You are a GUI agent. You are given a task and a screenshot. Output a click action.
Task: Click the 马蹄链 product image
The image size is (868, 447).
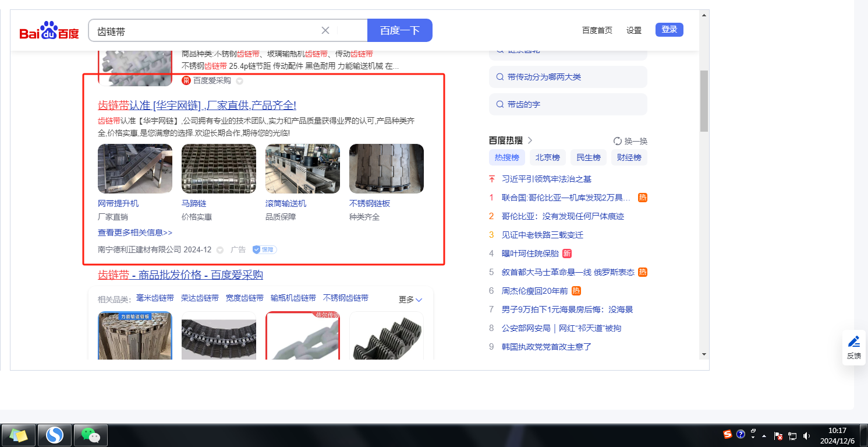[219, 168]
